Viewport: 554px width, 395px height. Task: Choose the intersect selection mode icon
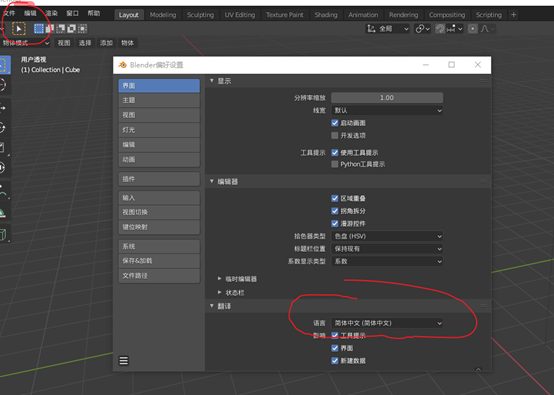tap(83, 29)
